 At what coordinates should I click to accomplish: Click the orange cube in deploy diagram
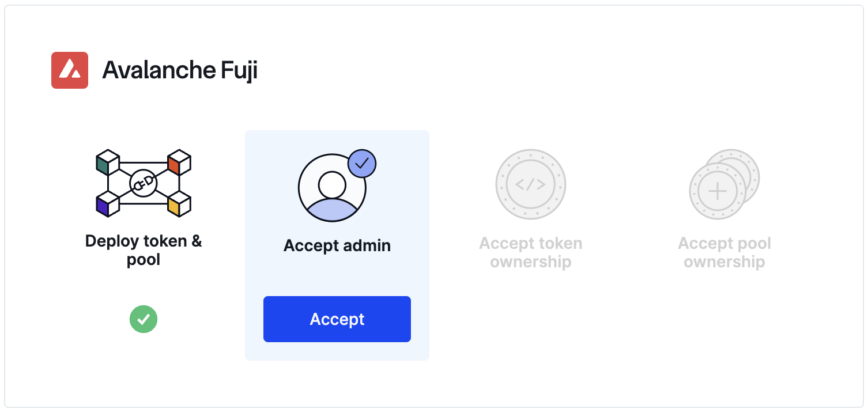179,163
